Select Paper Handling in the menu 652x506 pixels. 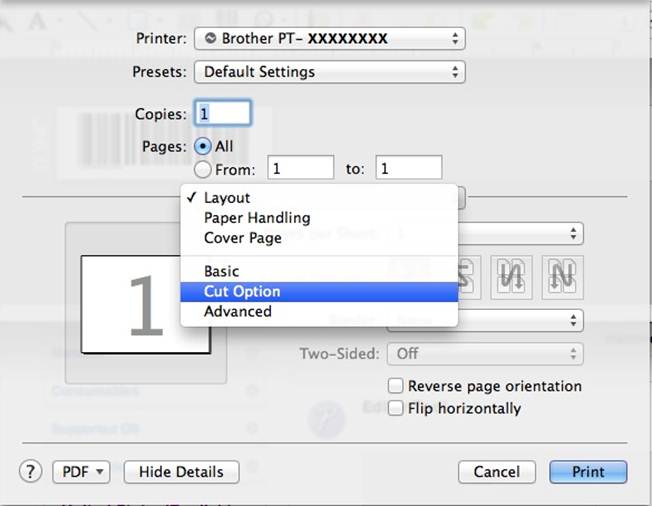[x=257, y=217]
